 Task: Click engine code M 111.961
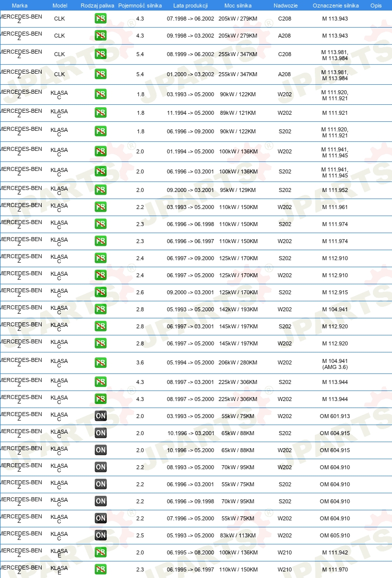click(335, 207)
